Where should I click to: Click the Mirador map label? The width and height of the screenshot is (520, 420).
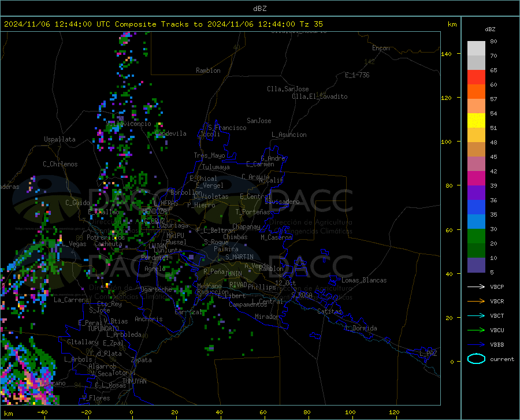(x=266, y=317)
